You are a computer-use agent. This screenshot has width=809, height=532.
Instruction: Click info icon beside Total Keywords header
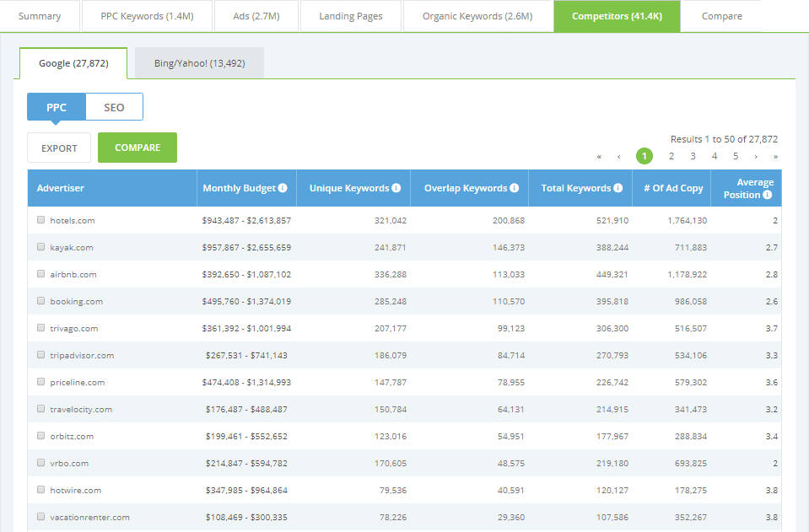point(618,188)
